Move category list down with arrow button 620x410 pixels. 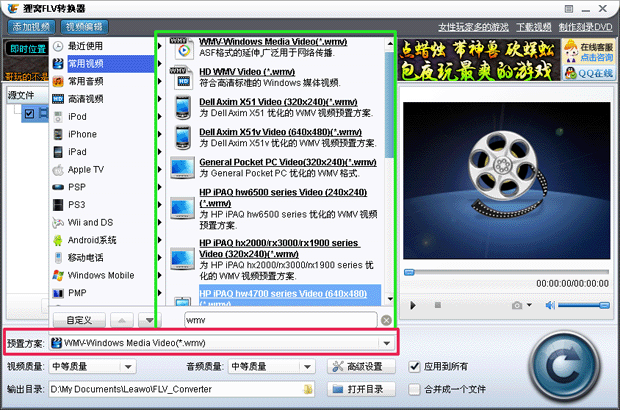point(149,320)
